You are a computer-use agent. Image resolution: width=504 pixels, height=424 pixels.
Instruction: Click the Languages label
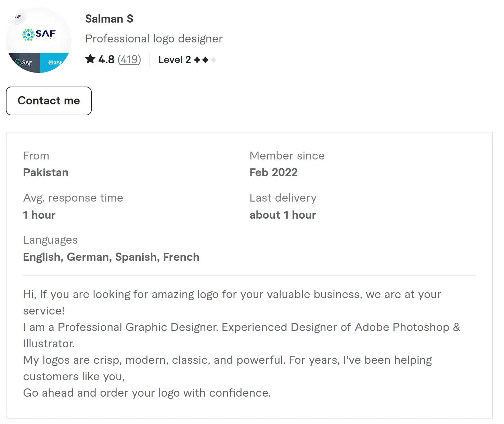(x=50, y=240)
